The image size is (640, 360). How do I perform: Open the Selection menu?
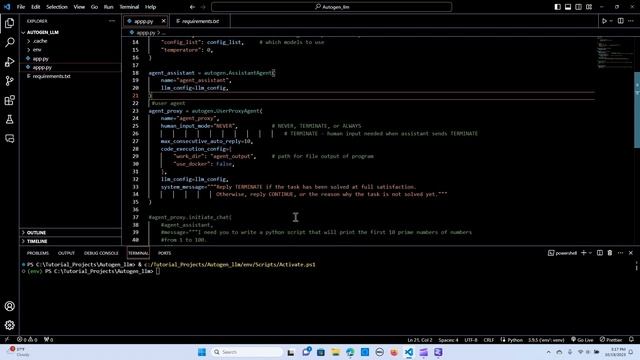point(57,7)
